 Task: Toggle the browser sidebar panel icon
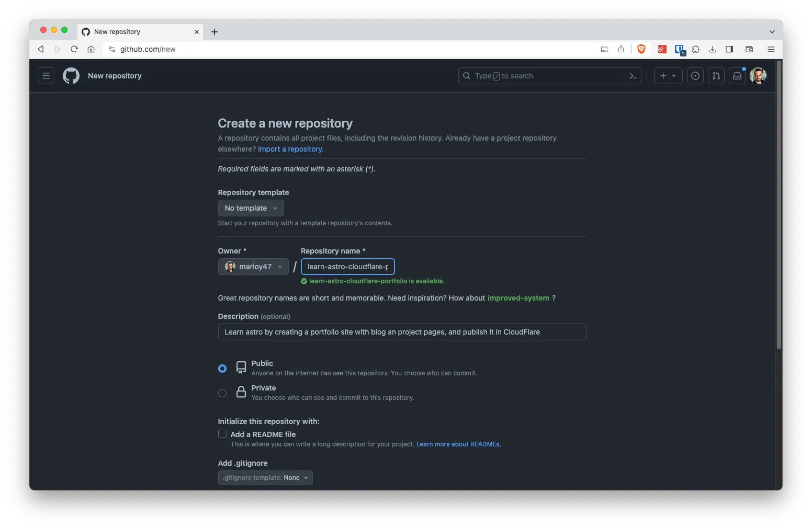point(729,49)
